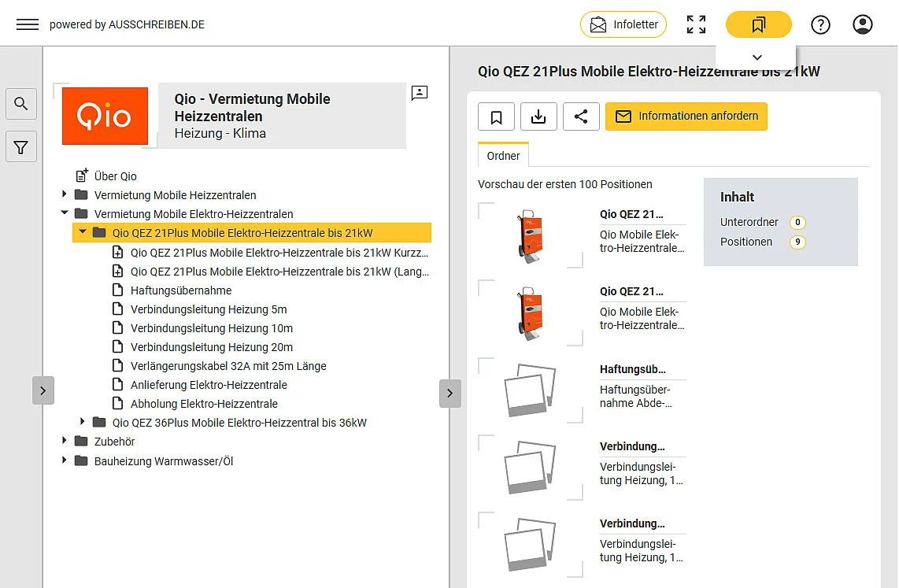The width and height of the screenshot is (899, 588).
Task: Click the Unterordner count badge
Action: point(797,222)
